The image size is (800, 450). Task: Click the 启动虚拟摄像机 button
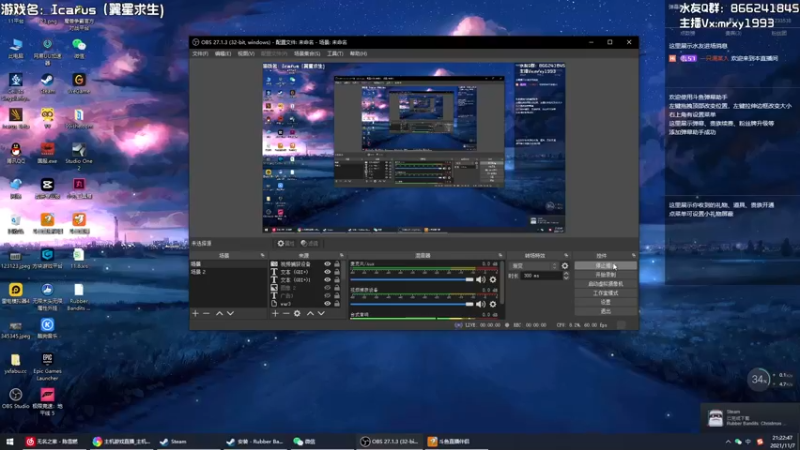pyautogui.click(x=606, y=284)
